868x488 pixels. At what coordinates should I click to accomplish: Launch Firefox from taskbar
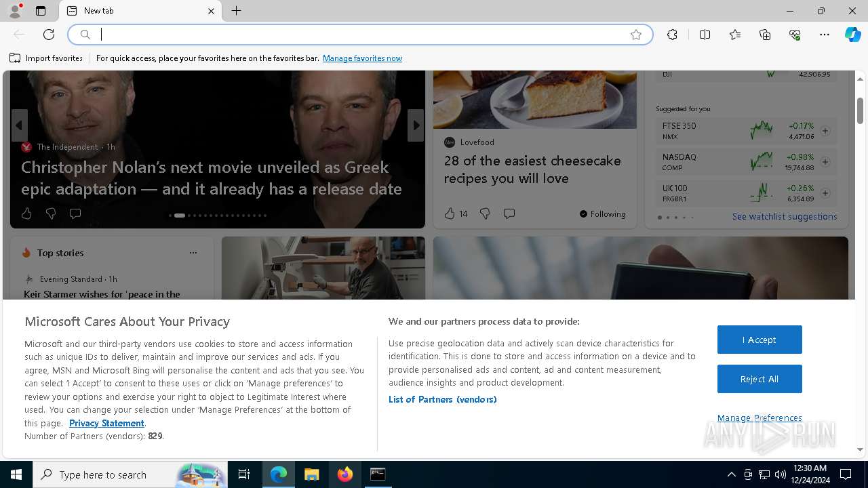344,474
